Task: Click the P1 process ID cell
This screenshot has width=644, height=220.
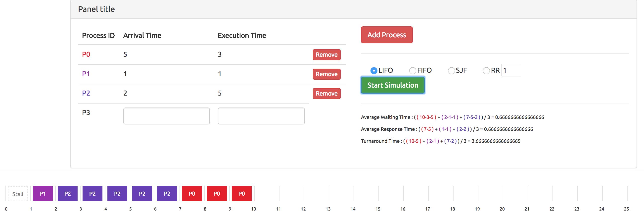Action: (x=86, y=74)
